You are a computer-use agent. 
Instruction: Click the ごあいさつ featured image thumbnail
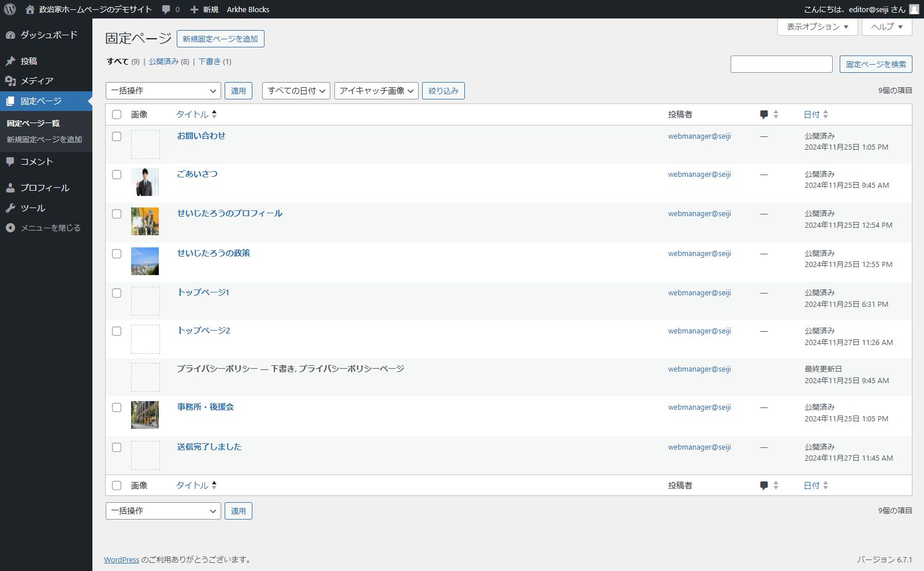[x=145, y=182]
